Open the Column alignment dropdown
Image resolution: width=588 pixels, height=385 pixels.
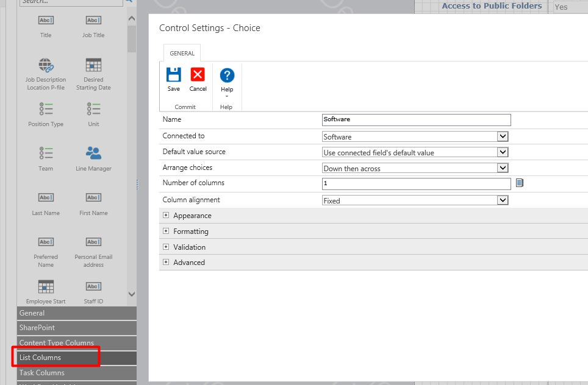click(503, 200)
